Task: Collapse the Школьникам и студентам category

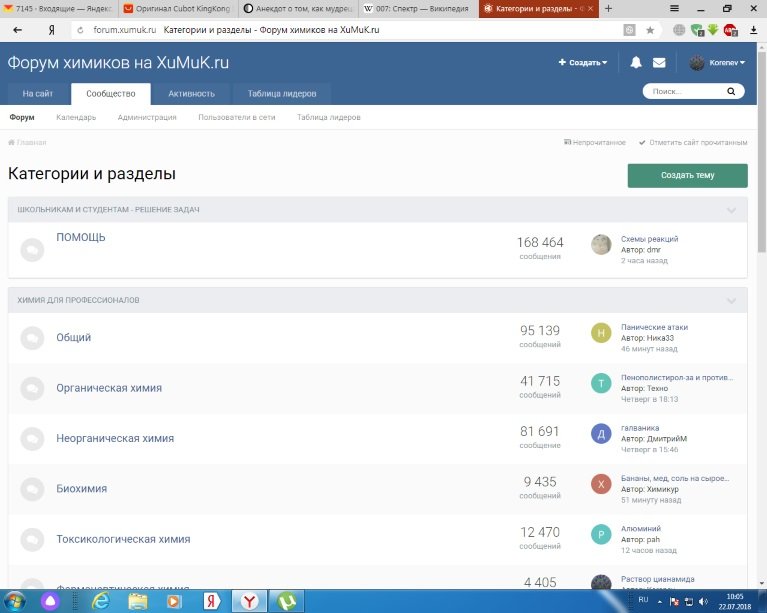Action: tap(731, 210)
